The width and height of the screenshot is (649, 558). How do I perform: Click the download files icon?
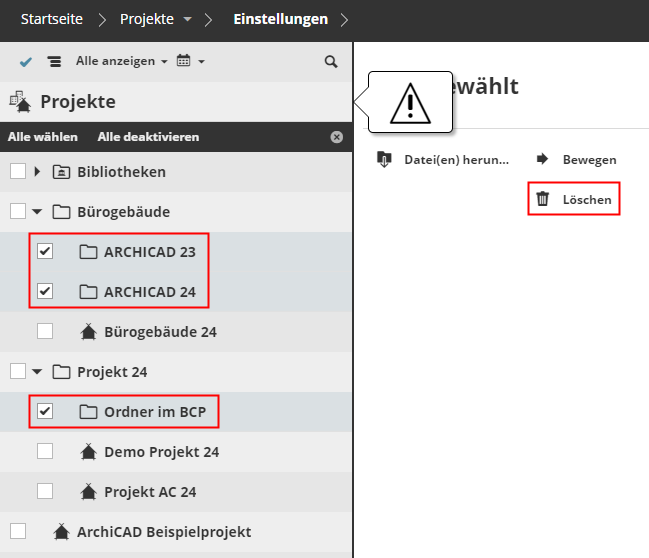[384, 159]
